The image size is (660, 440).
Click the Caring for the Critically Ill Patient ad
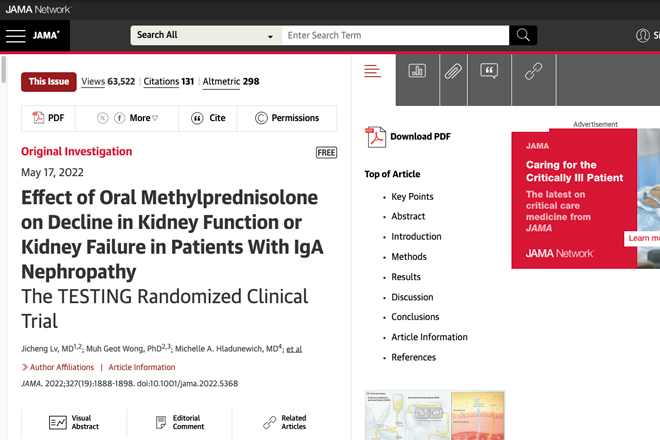click(585, 198)
